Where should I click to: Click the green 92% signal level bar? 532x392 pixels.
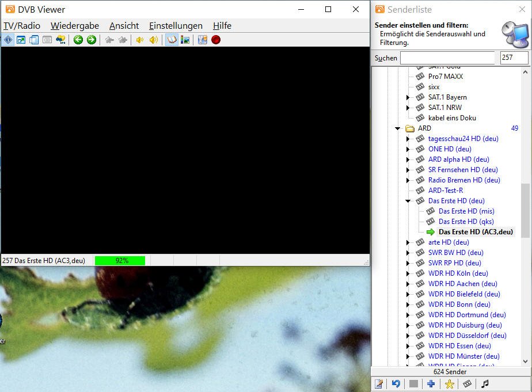120,261
